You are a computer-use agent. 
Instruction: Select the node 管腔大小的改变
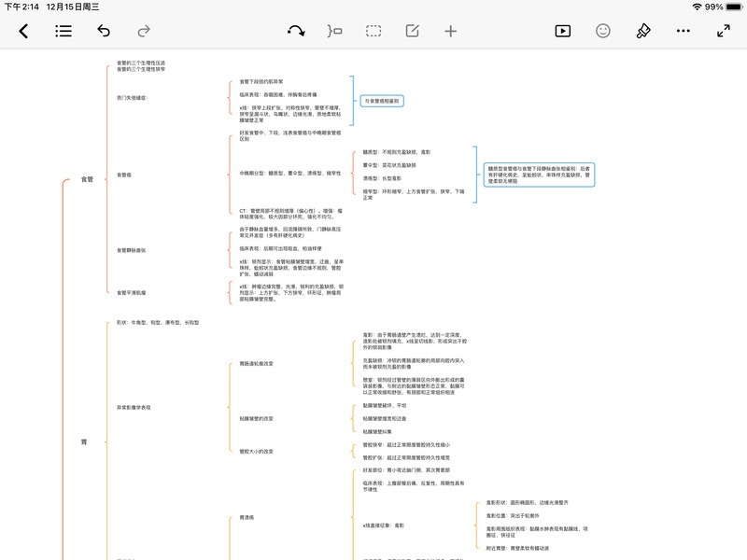tap(256, 452)
